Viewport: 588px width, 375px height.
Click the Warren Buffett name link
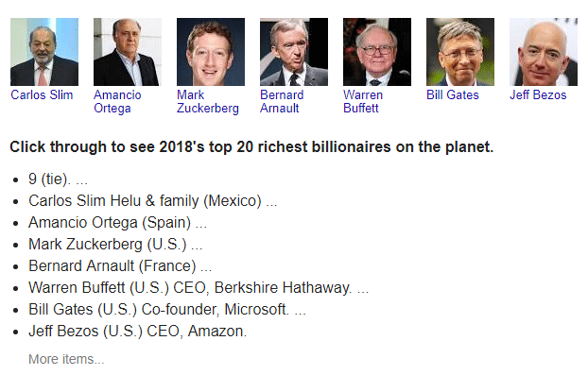point(363,101)
